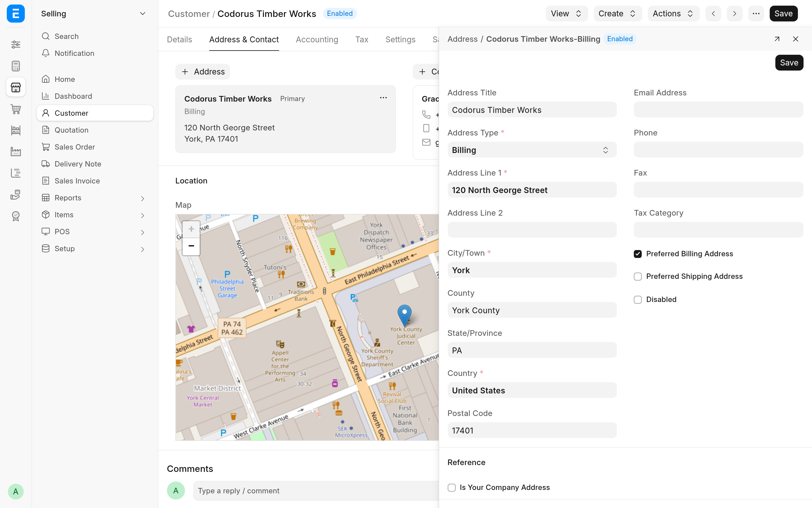Open the calculator-shaped Accounting icon in rail
The height and width of the screenshot is (508, 812).
16,66
